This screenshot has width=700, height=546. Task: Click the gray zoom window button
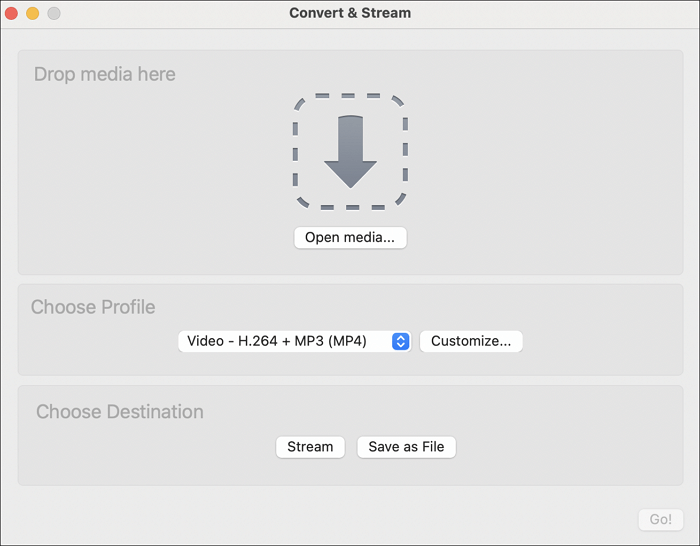(x=54, y=14)
